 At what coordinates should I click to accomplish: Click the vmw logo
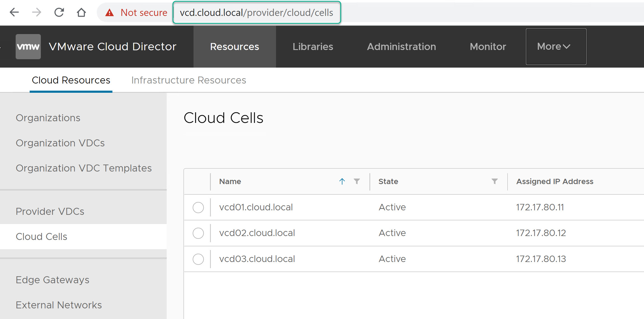[x=28, y=47]
